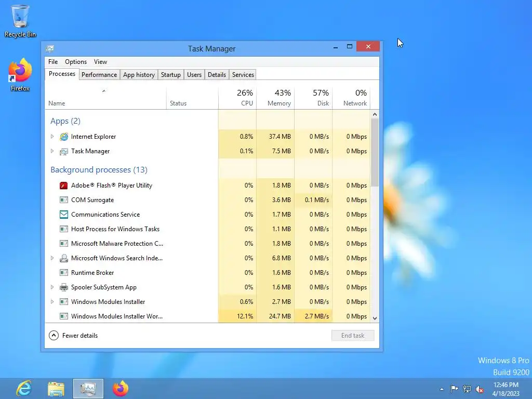The height and width of the screenshot is (399, 532).
Task: Open the View menu
Action: (100, 62)
